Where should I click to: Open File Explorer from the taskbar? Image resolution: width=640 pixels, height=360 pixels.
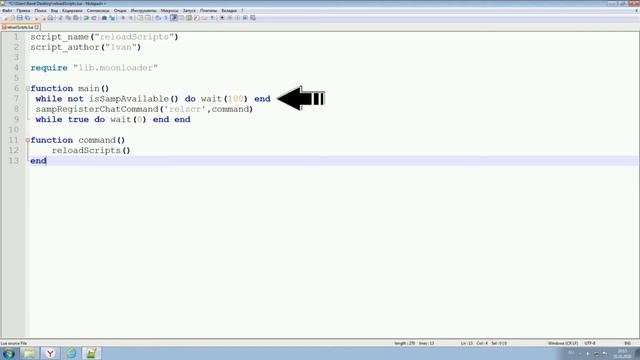coord(29,353)
